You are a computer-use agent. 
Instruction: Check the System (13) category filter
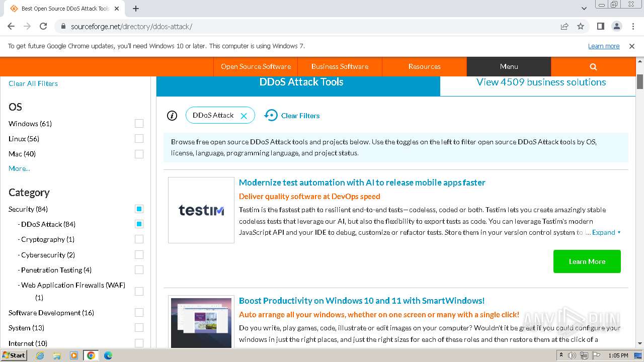pos(139,328)
